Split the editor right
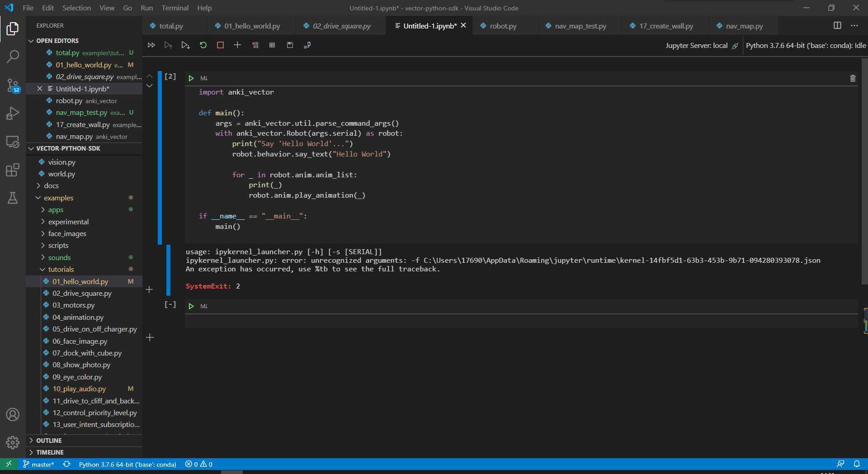The height and width of the screenshot is (474, 868). 837,26
